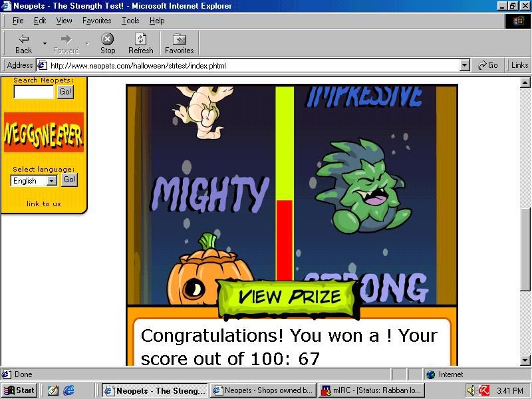Click the address bar URL field
This screenshot has height=399, width=532.
[254, 65]
